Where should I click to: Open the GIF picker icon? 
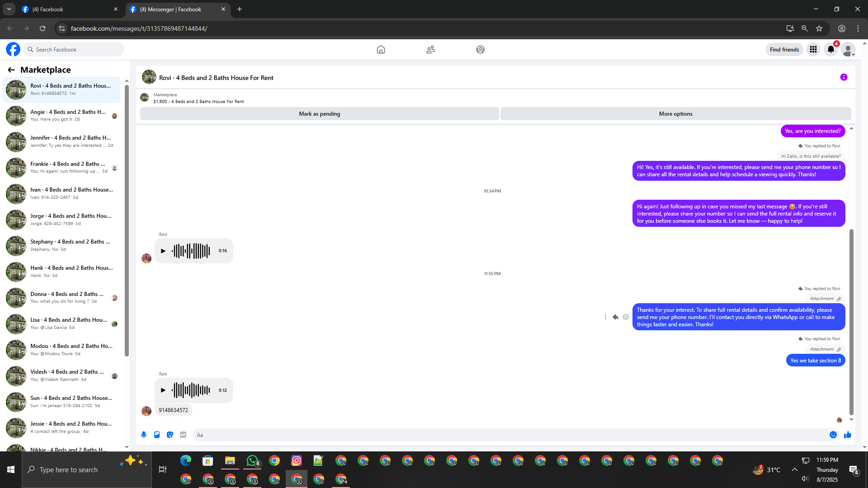183,435
